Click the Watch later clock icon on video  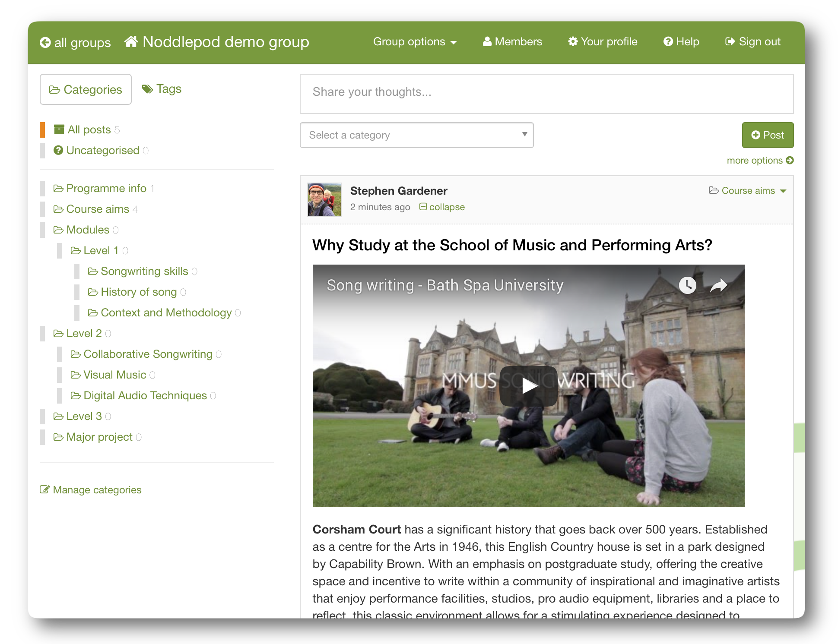click(687, 285)
